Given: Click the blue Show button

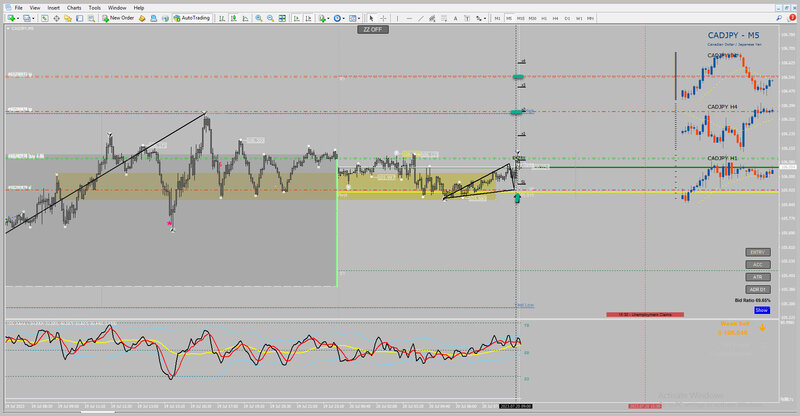Looking at the screenshot, I should pos(762,311).
